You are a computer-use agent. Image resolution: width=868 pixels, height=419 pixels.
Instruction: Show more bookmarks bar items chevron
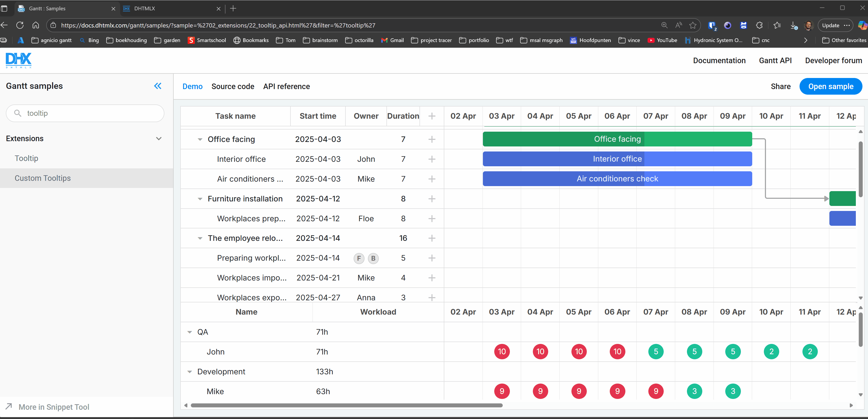click(806, 40)
